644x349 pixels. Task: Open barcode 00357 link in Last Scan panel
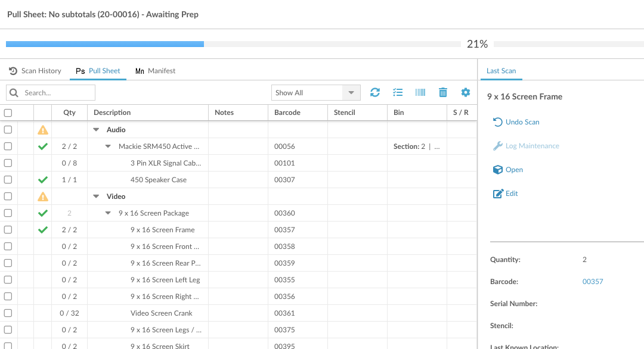point(593,282)
